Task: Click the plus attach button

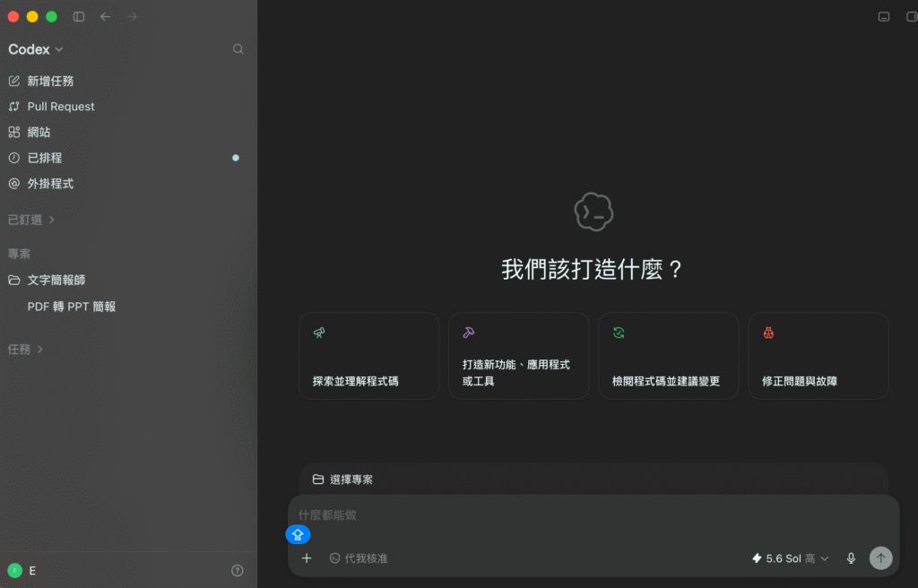Action: click(x=307, y=558)
